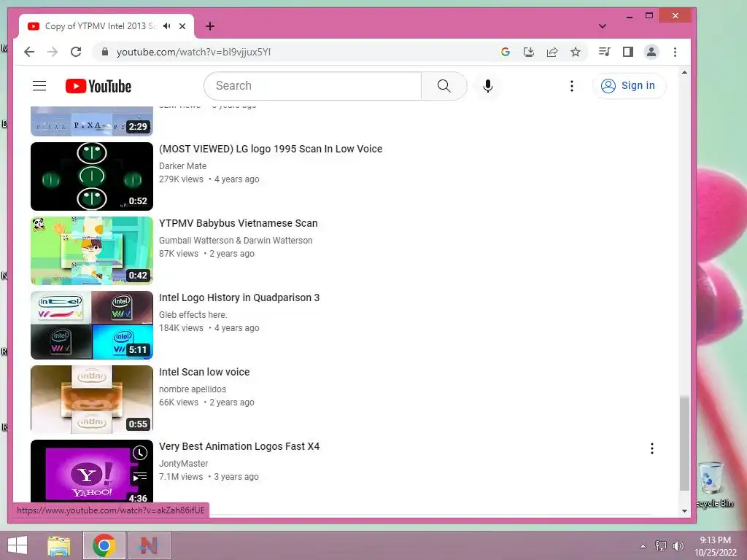Search with your voice microphone

[x=488, y=86]
